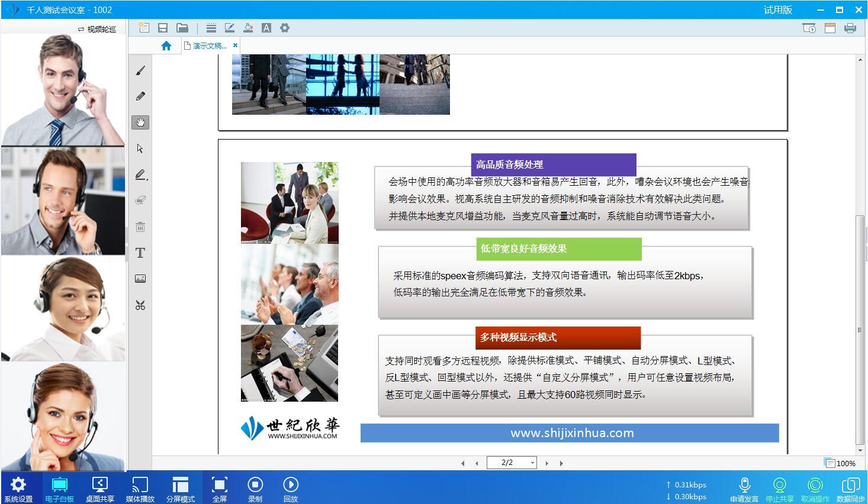Viewport: 868px width, 504px height.
Task: Open the page number dropdown showing 2/2
Action: point(531,463)
